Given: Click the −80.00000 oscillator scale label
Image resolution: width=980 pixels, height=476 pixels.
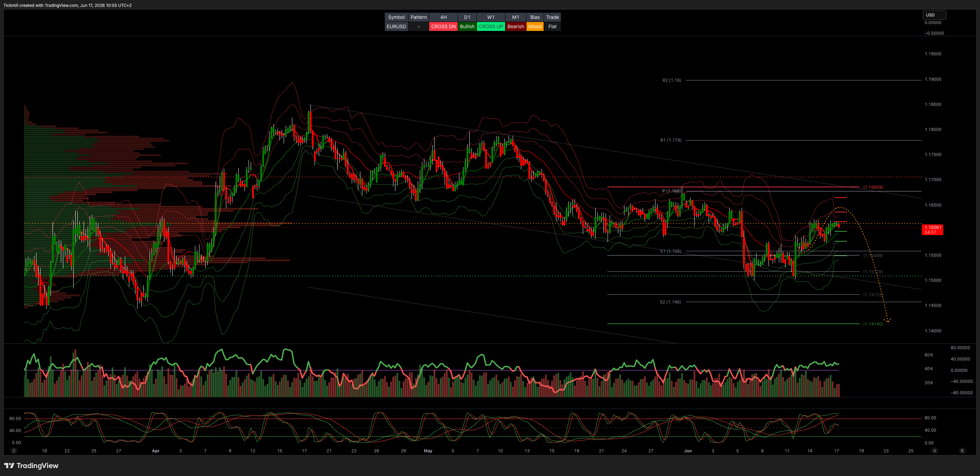Looking at the screenshot, I should tap(961, 393).
